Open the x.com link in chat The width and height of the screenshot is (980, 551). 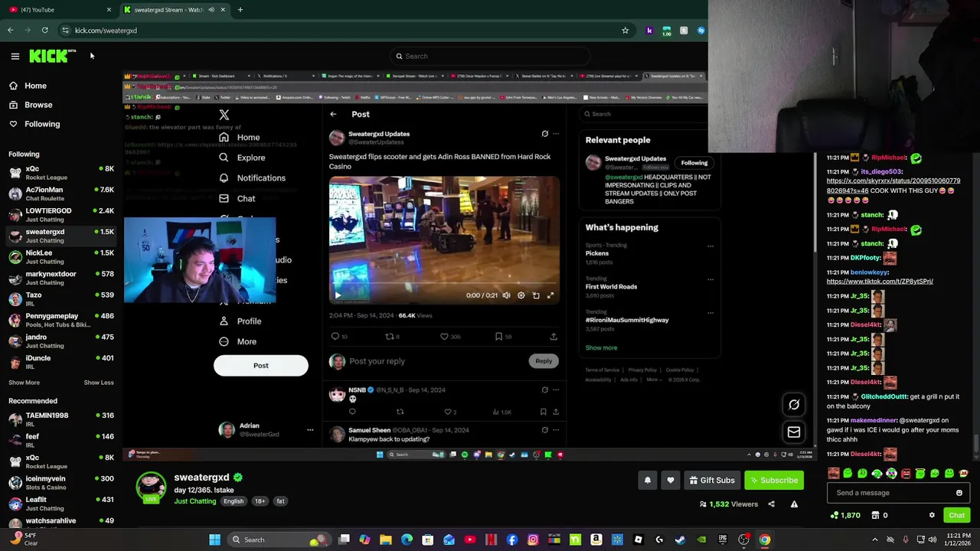pos(893,185)
